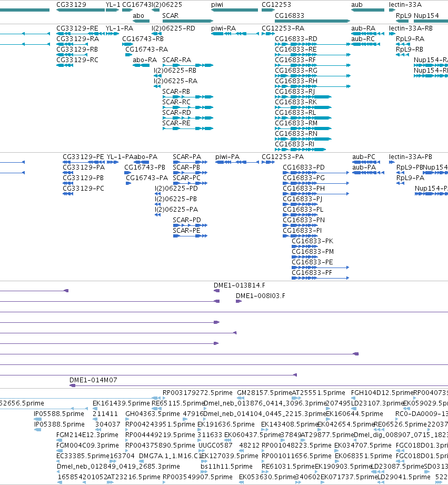Select the DME1-013B14.F BAC end label
Image resolution: width=448 pixels, height=485 pixels.
(x=240, y=285)
